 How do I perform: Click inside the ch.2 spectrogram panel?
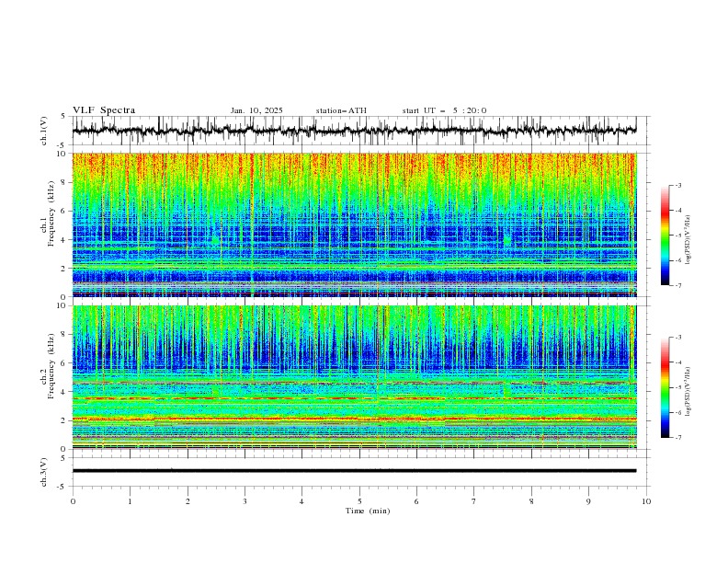(x=354, y=377)
